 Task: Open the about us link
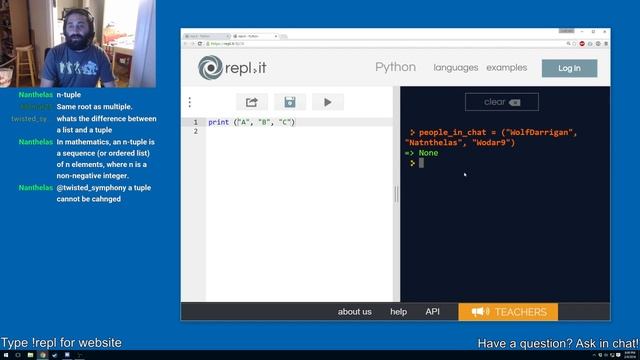pos(354,312)
